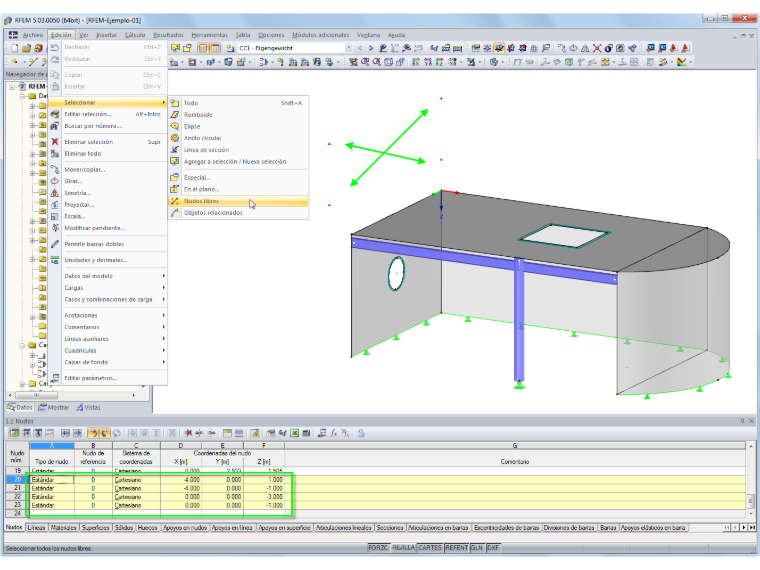Image resolution: width=760 pixels, height=570 pixels.
Task: Select row header 21 in Nudos table
Action: coord(17,488)
